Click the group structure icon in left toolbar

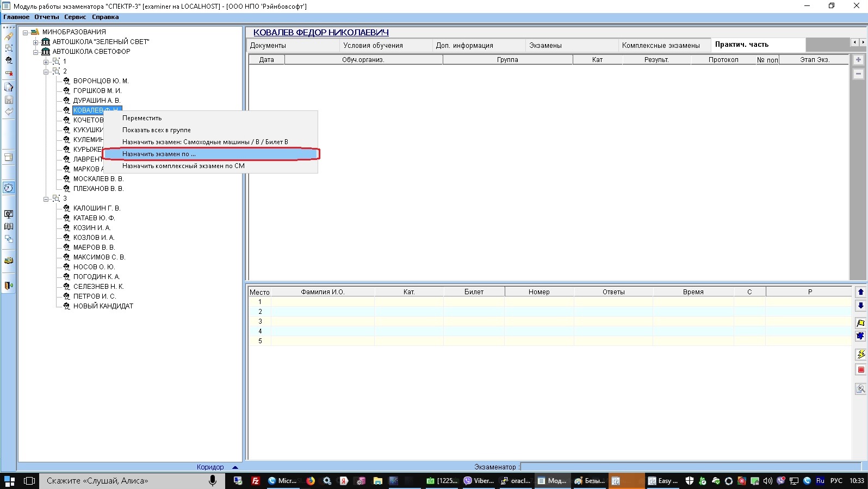pyautogui.click(x=9, y=48)
